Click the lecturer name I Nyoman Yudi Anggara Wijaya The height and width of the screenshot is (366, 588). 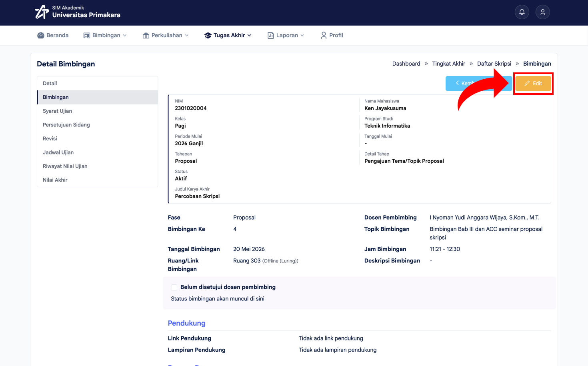coord(484,218)
